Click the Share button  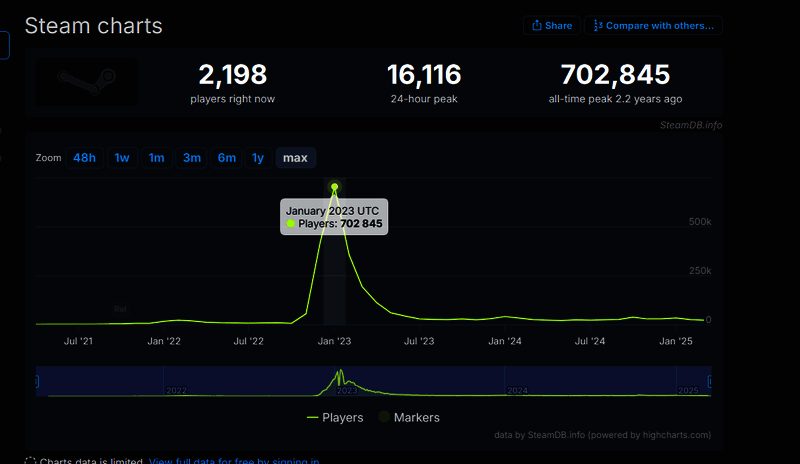552,25
